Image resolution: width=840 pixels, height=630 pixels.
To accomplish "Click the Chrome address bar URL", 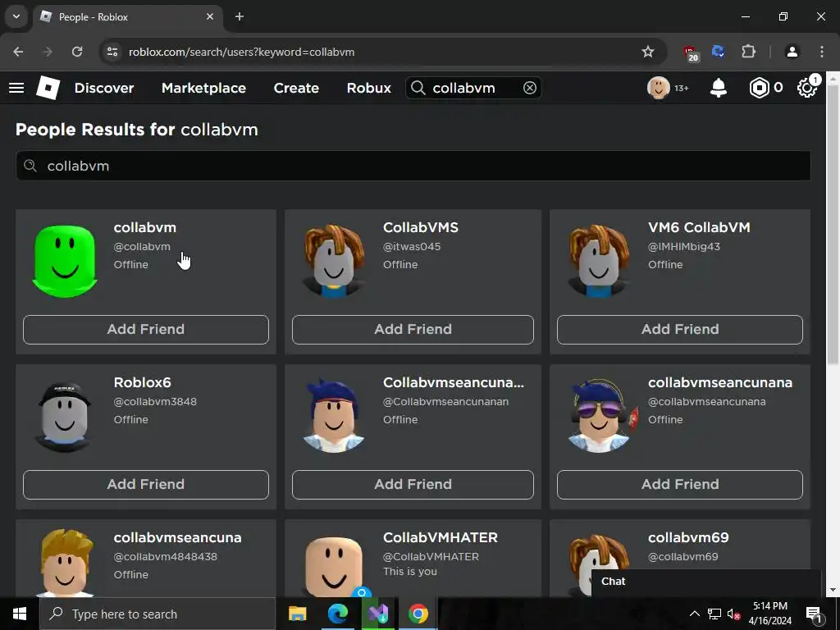I will click(241, 52).
